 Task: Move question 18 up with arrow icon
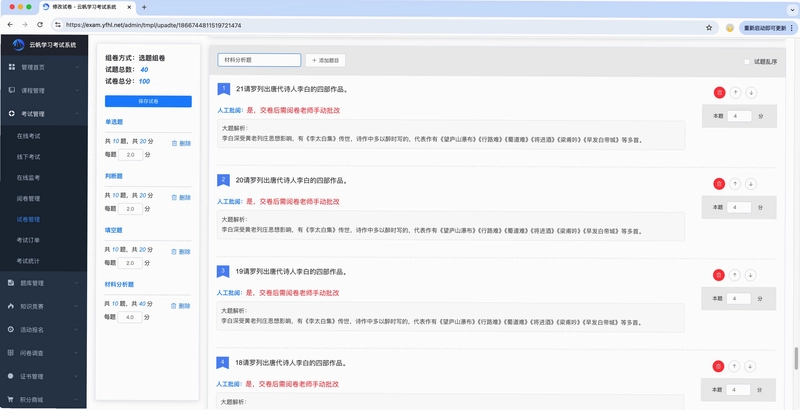pyautogui.click(x=734, y=366)
